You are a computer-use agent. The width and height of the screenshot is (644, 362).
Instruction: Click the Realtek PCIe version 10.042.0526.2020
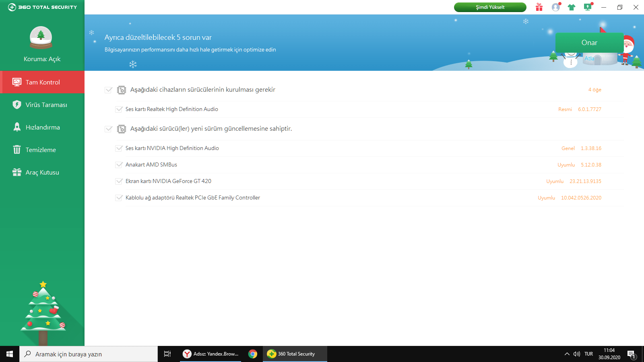[x=581, y=198]
